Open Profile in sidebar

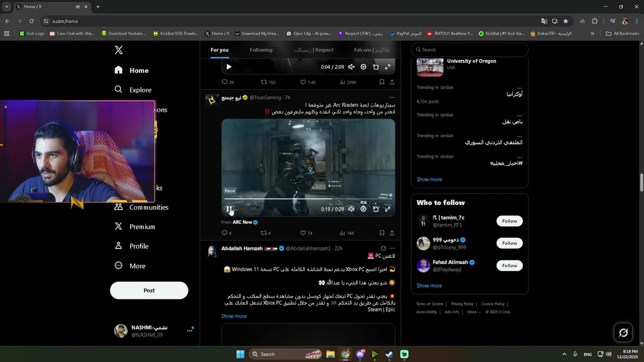[x=131, y=246]
